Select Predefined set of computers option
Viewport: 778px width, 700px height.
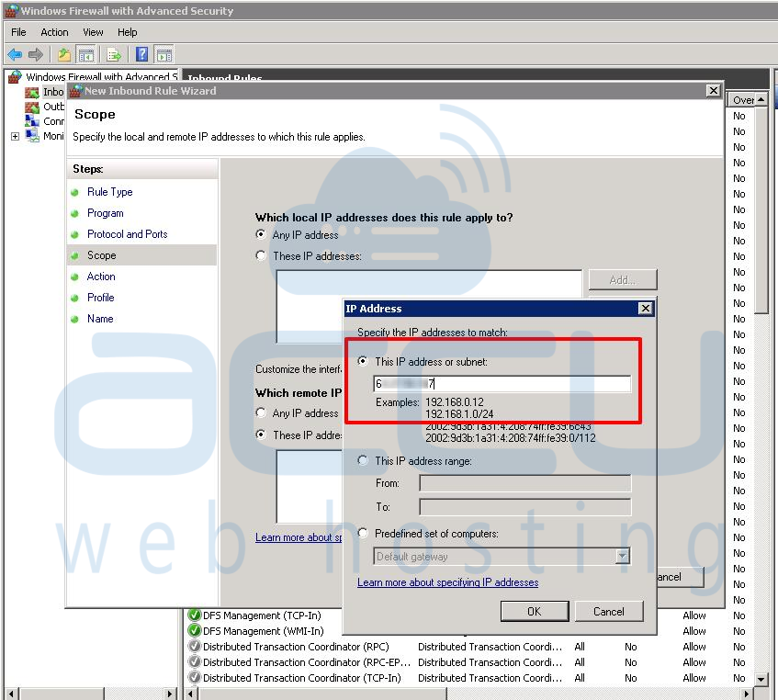[x=363, y=534]
